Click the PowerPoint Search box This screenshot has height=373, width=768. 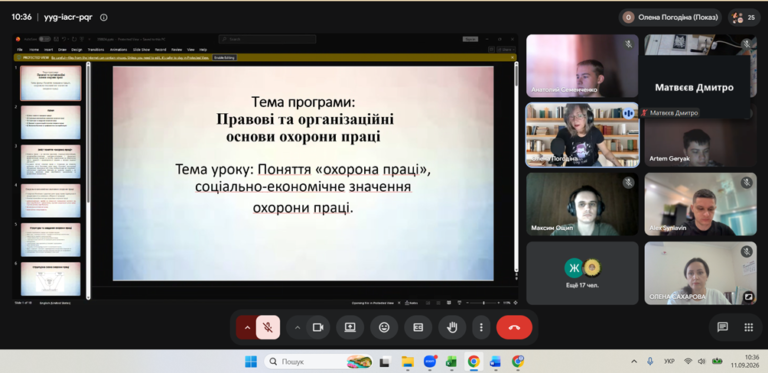point(267,39)
